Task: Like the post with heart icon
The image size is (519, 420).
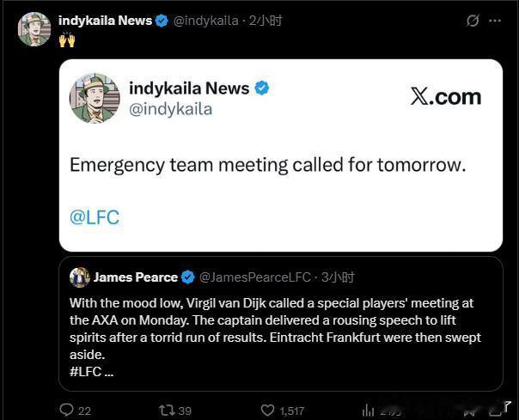Action: (x=267, y=410)
